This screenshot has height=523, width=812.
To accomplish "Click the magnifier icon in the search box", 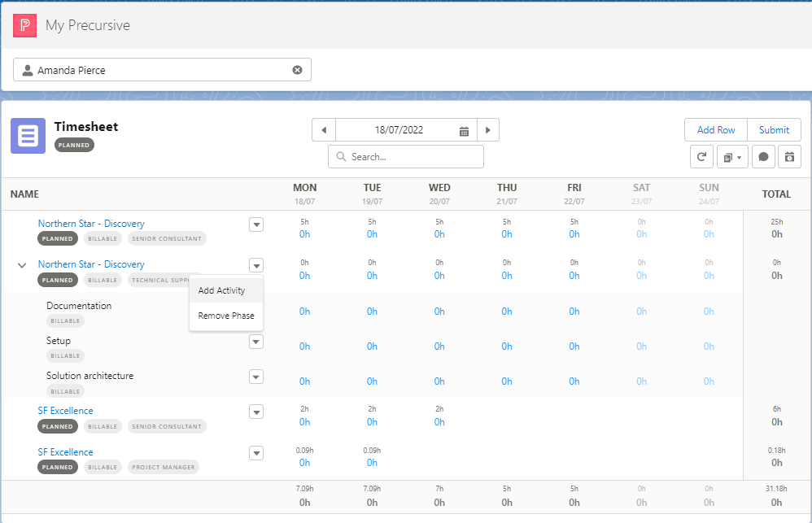I will click(x=343, y=155).
